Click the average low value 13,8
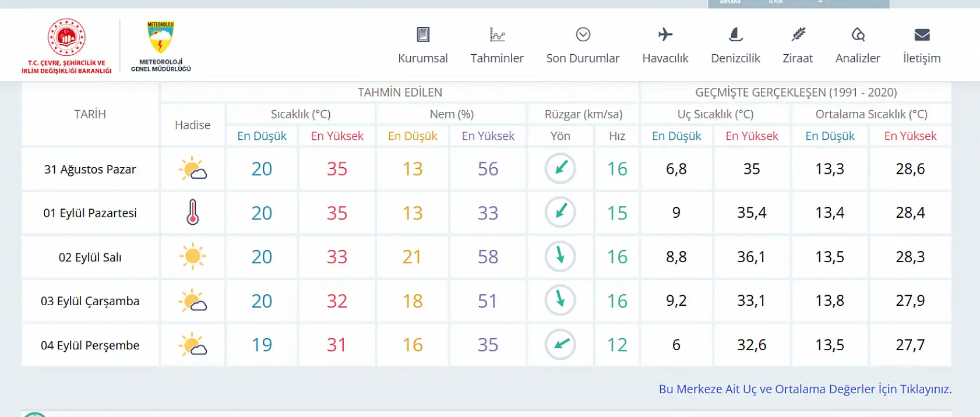980x417 pixels. coord(830,301)
